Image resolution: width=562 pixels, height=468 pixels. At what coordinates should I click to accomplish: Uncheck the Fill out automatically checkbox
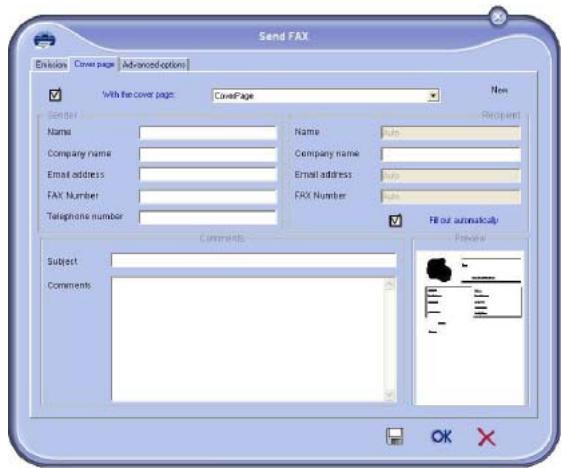(x=395, y=220)
